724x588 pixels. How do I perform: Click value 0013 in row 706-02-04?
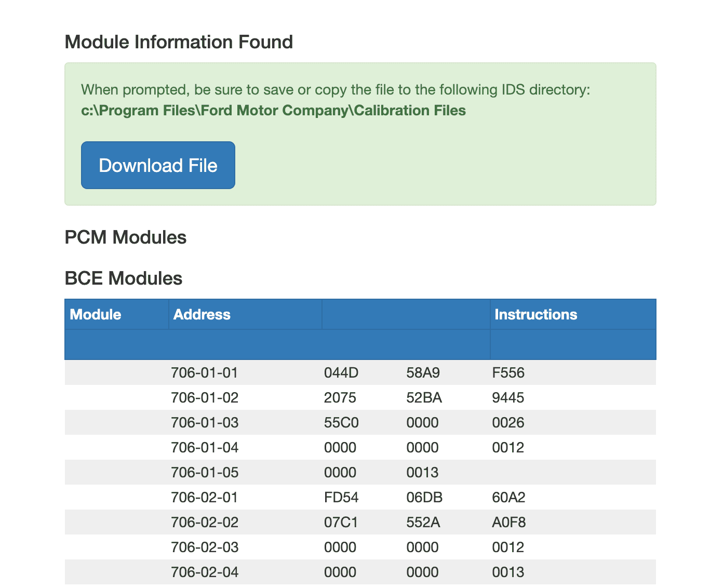(508, 572)
